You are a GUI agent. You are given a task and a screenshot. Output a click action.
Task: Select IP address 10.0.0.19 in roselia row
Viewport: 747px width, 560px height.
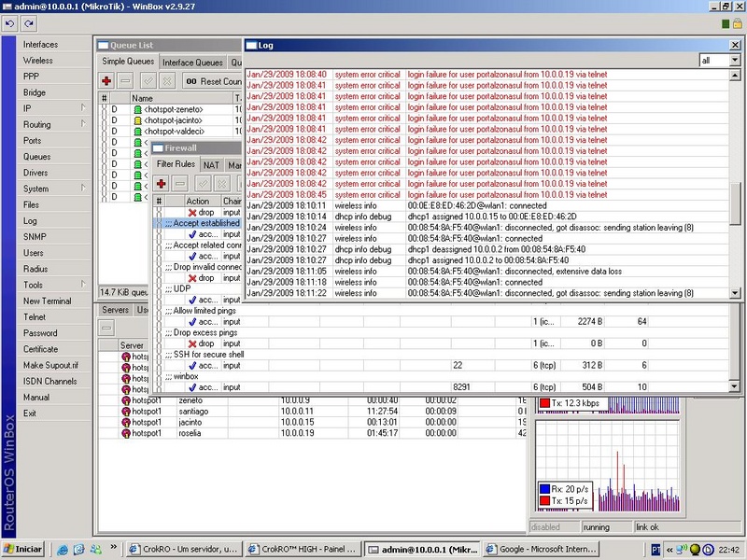(297, 433)
